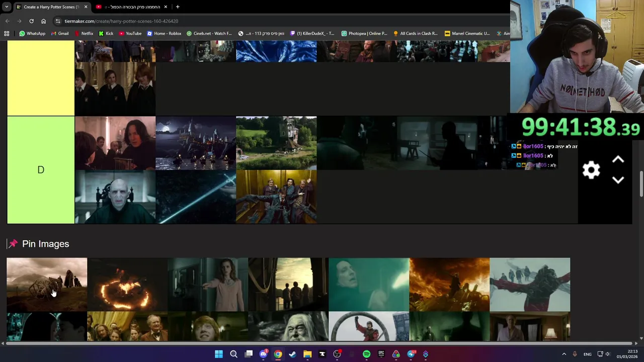The width and height of the screenshot is (644, 362).
Task: Open network and volume quick settings
Action: 604,354
